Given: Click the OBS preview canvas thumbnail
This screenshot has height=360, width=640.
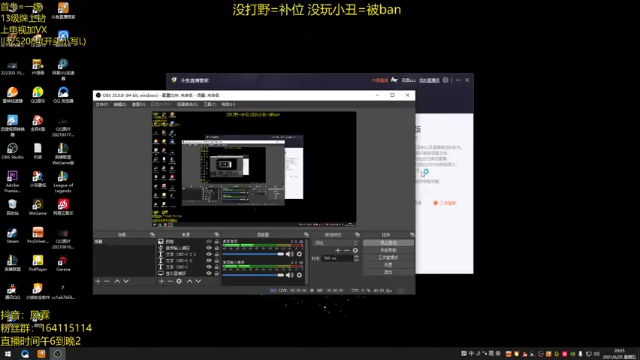Looking at the screenshot, I should click(x=254, y=169).
